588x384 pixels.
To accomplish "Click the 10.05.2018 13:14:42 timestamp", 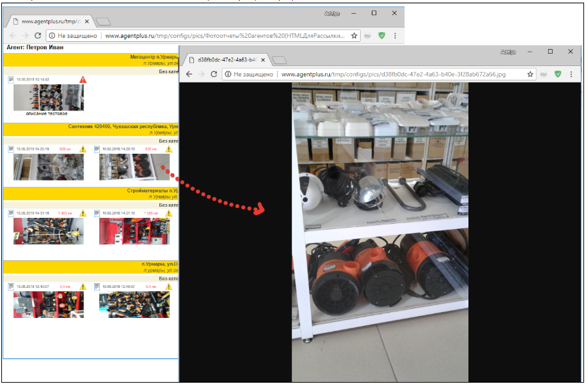I will (x=33, y=80).
